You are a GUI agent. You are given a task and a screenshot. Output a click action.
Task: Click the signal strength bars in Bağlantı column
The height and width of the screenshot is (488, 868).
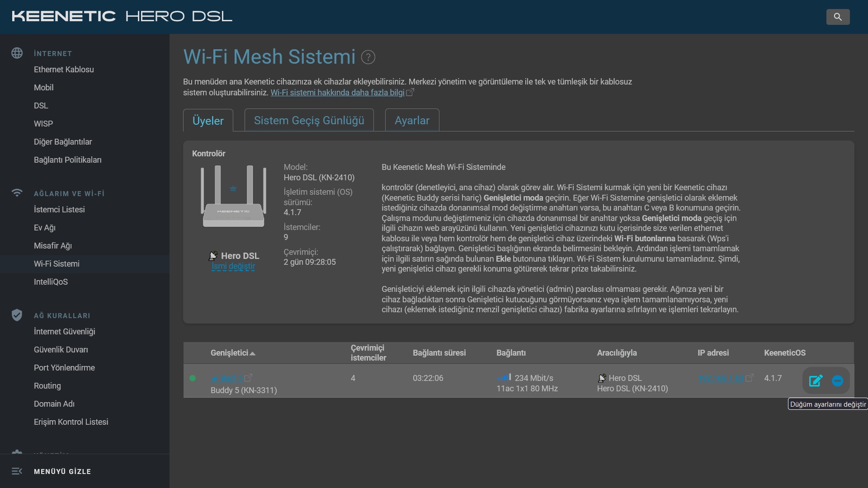click(504, 377)
